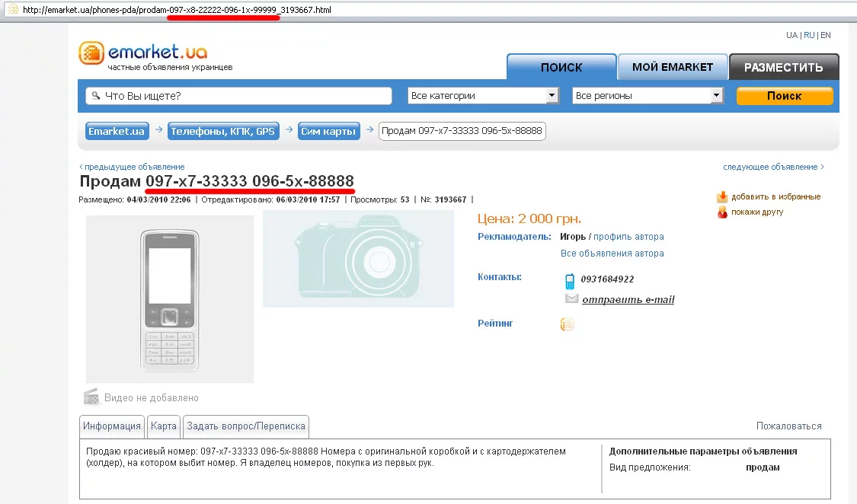Click the blue mobile phone contact icon
Viewport: 857px width, 504px height.
click(570, 281)
